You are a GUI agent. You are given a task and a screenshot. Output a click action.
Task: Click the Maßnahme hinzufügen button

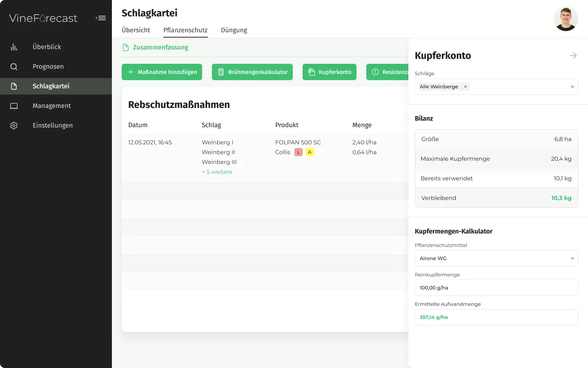tap(162, 72)
